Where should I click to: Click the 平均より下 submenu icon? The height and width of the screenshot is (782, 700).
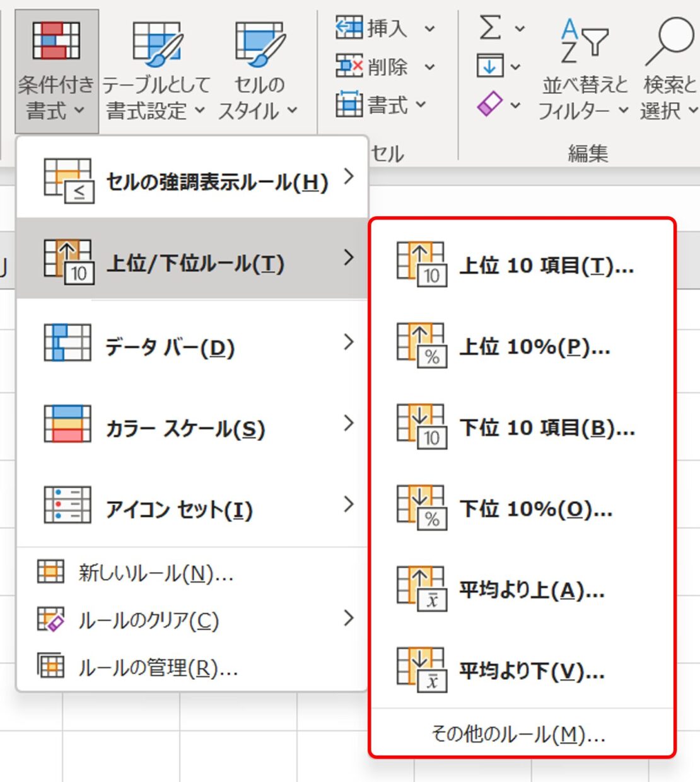422,669
